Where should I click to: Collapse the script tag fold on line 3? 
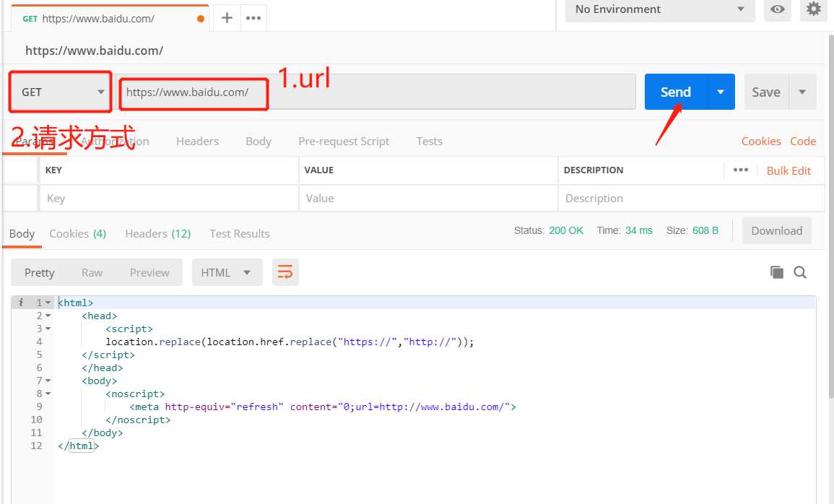[x=48, y=329]
